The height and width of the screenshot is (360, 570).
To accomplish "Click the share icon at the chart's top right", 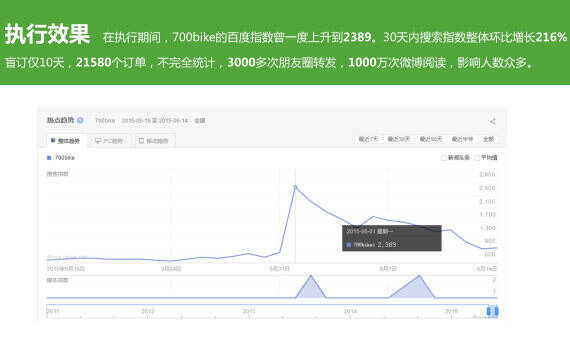I will [x=493, y=121].
